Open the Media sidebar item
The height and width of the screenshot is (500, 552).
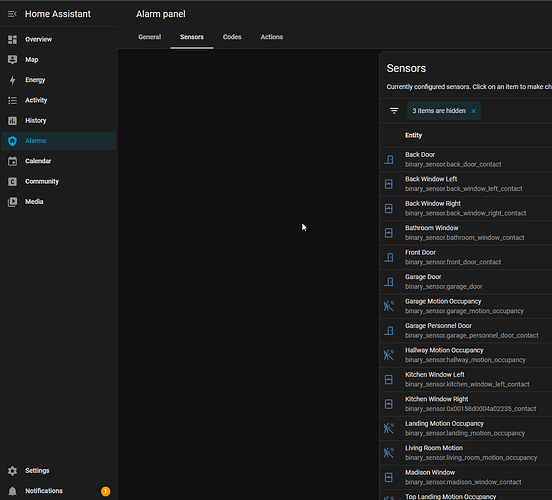pyautogui.click(x=58, y=202)
